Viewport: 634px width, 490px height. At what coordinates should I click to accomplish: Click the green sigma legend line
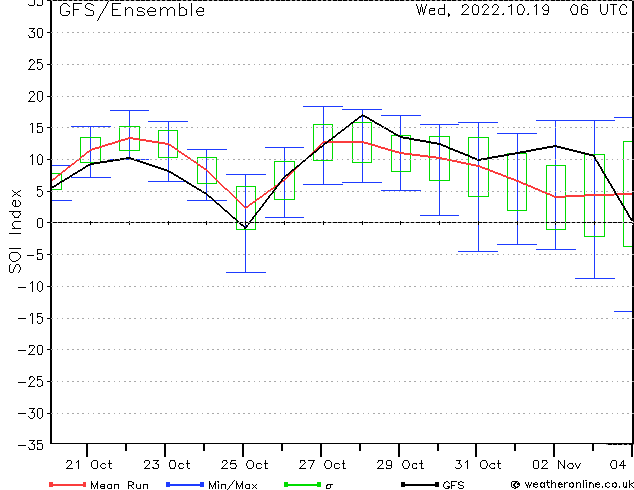[302, 484]
